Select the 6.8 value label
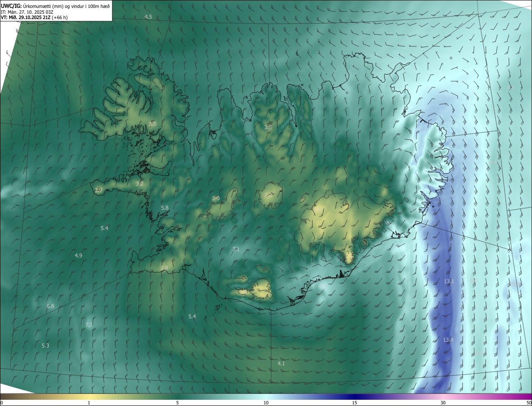Viewport: 532px width, 406px height. [50, 306]
